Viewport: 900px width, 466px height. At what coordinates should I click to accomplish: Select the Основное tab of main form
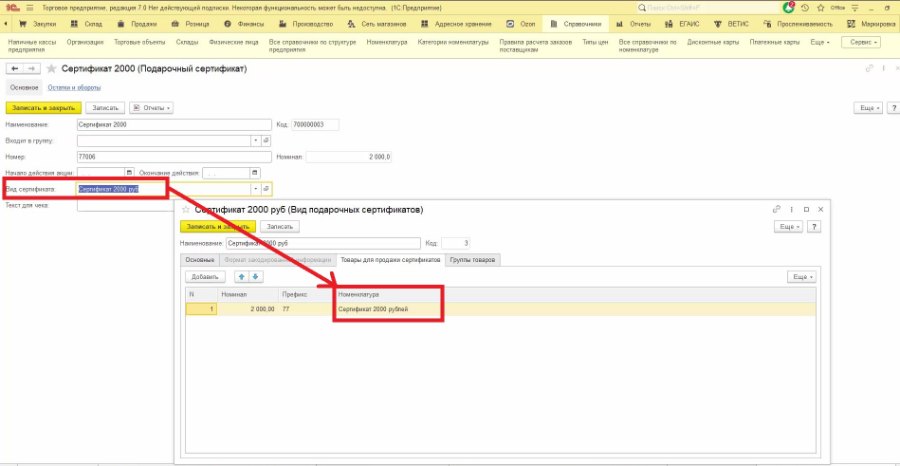(x=24, y=88)
